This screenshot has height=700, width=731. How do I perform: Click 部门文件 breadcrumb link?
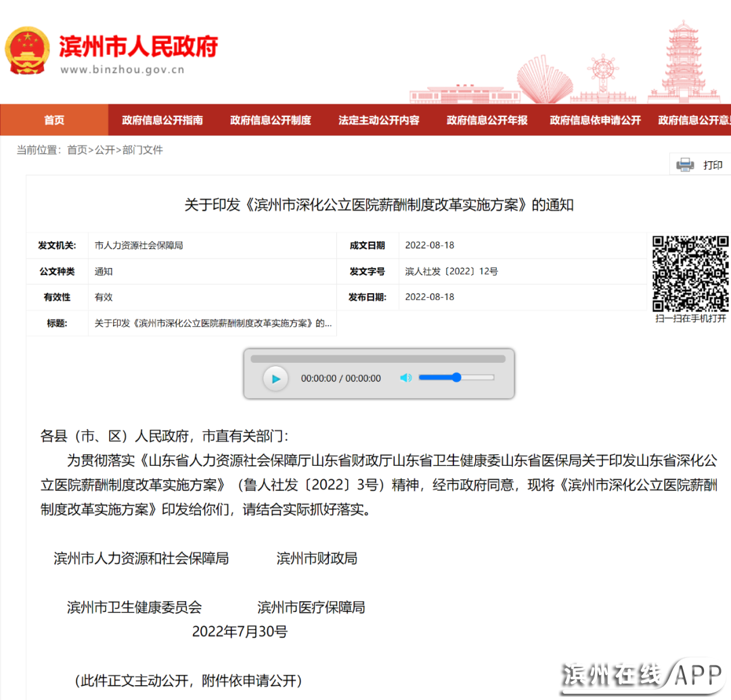click(143, 150)
